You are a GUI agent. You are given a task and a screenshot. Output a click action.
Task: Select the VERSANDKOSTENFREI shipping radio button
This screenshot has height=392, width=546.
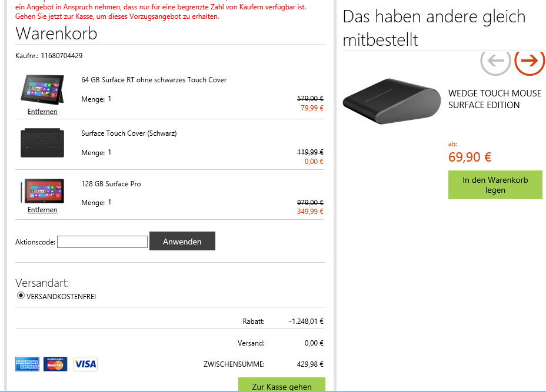coord(21,296)
